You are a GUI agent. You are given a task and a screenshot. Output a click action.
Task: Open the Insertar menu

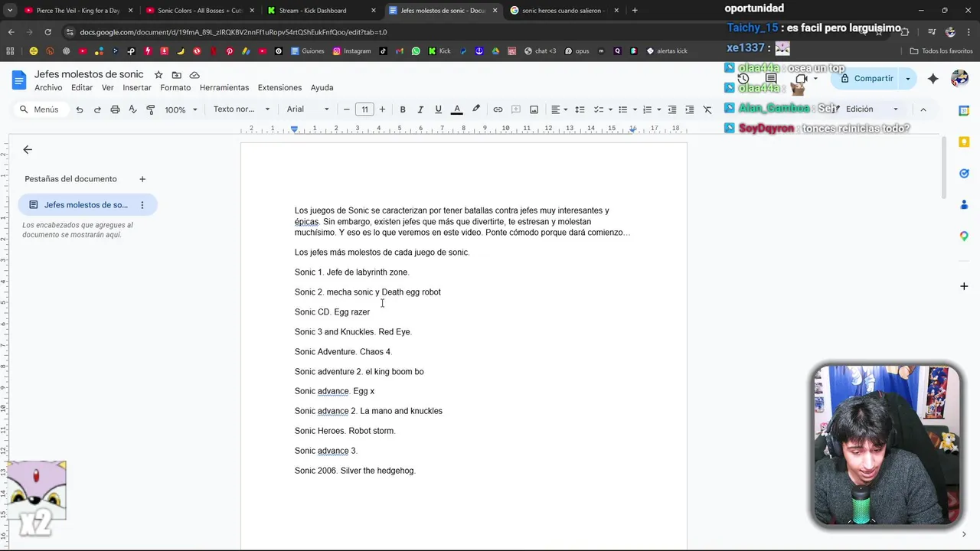(137, 87)
